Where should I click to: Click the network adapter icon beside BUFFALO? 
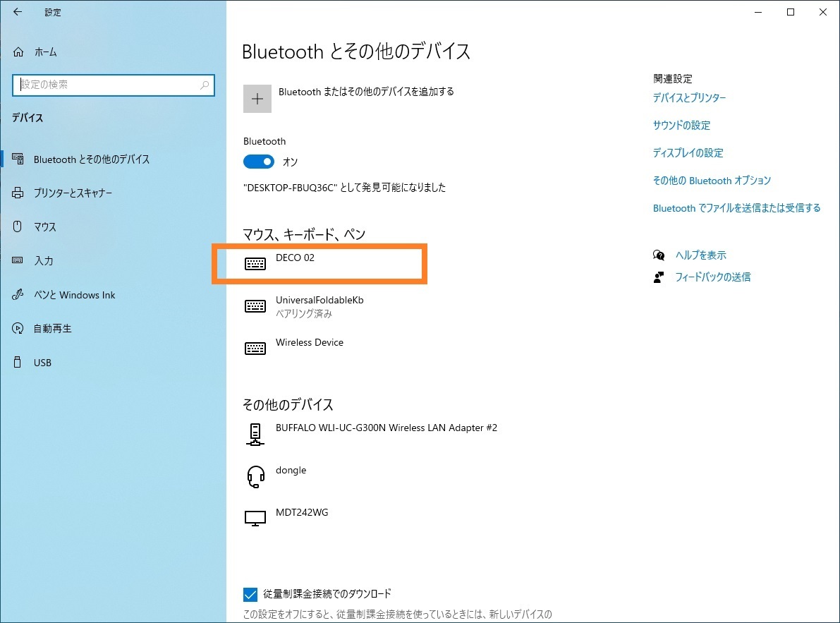255,435
